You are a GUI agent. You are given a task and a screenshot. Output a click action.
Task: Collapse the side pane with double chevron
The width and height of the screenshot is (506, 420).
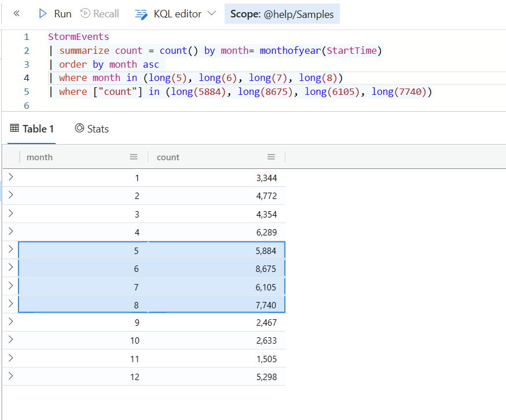click(x=16, y=13)
